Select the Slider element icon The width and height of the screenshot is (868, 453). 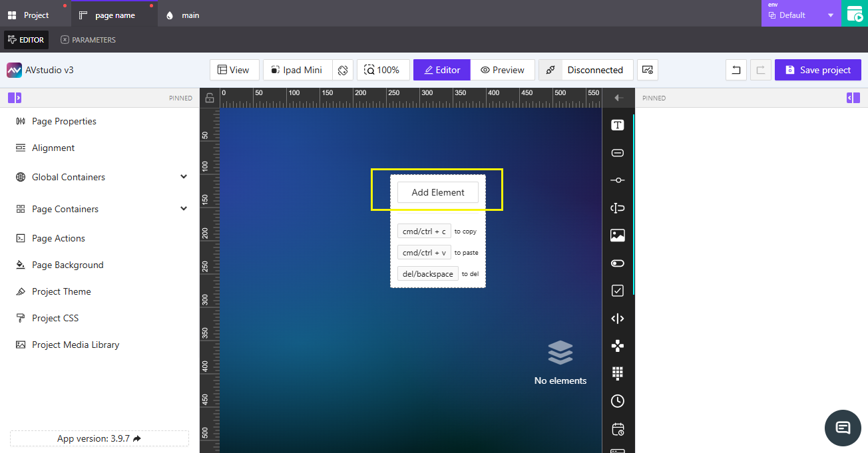pyautogui.click(x=617, y=180)
